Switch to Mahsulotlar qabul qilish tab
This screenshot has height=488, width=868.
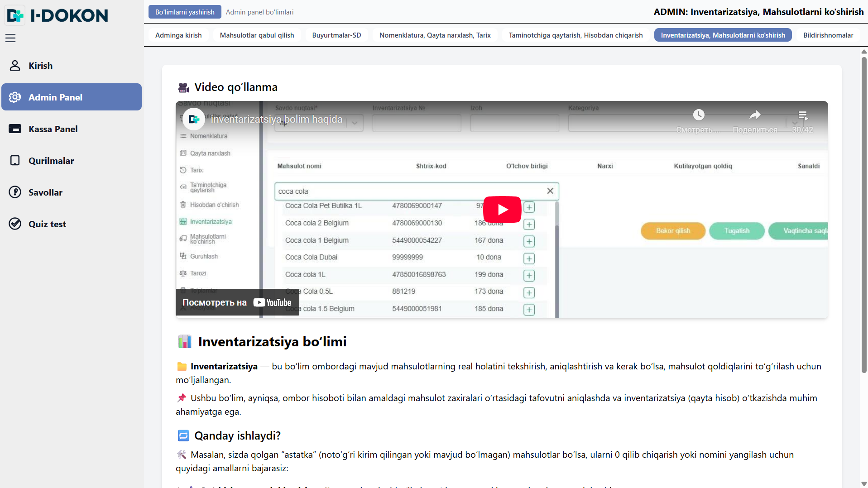point(257,35)
